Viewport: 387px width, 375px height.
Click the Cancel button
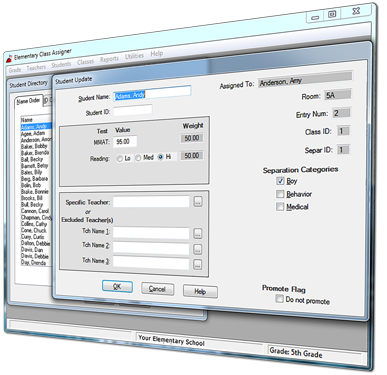click(x=157, y=289)
